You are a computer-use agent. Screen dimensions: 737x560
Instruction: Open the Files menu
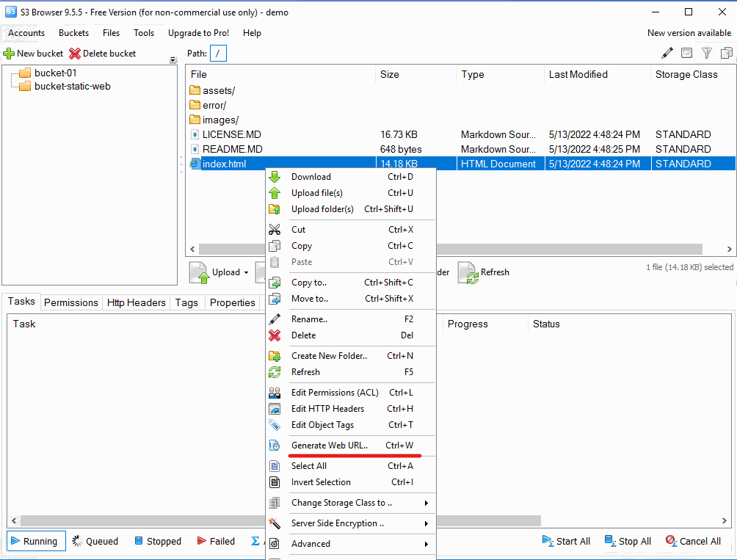pyautogui.click(x=111, y=33)
